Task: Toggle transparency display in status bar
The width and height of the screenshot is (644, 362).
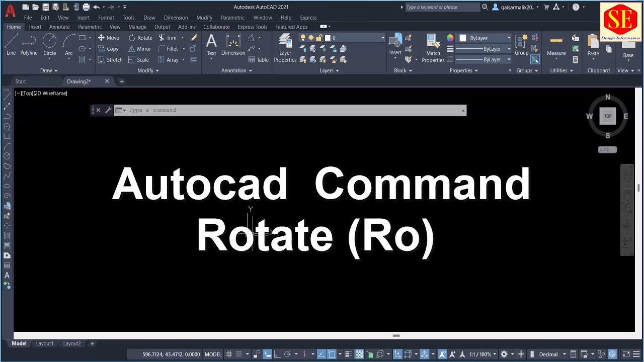Action: click(359, 354)
